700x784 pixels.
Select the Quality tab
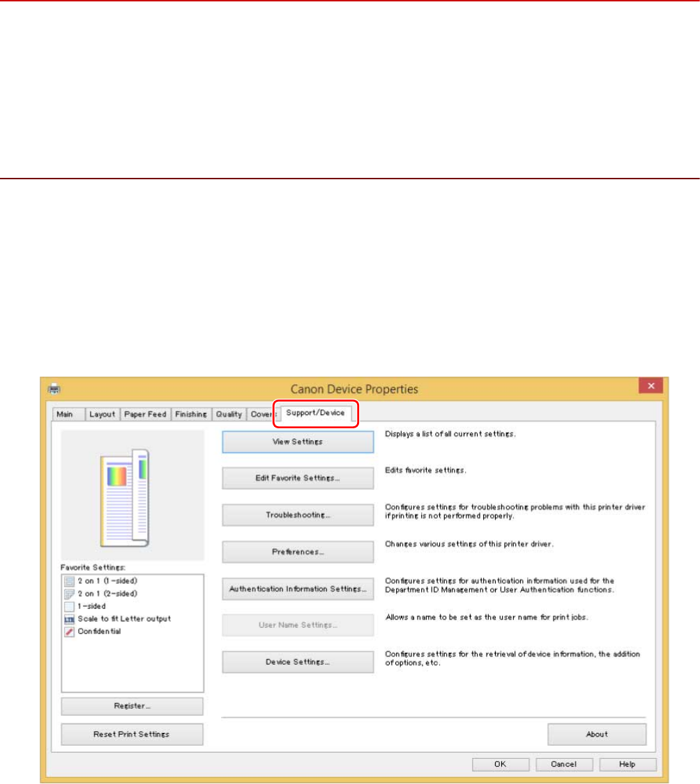pyautogui.click(x=229, y=414)
